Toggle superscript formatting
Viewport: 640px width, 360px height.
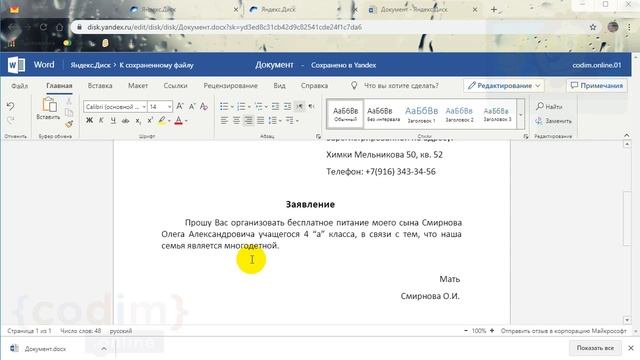point(150,120)
